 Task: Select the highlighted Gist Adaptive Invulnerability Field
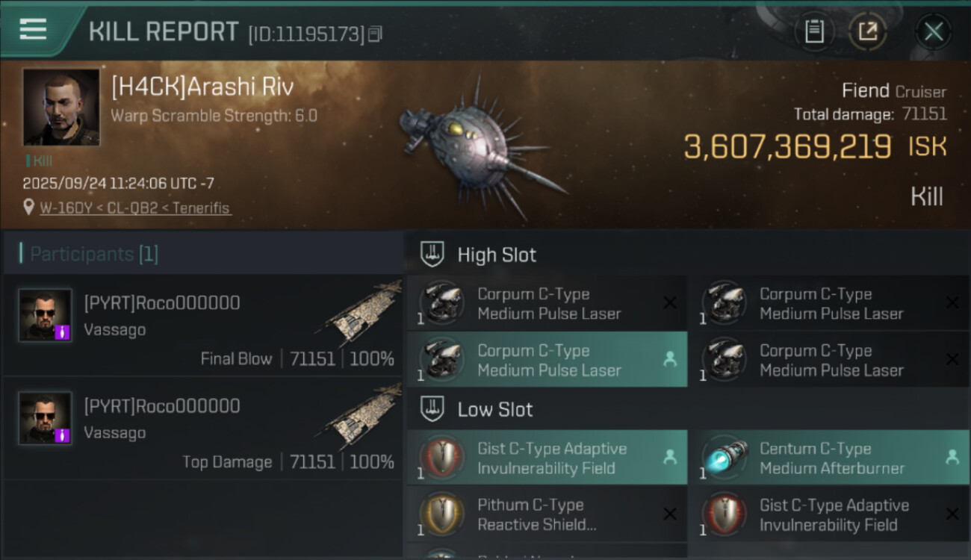point(547,458)
